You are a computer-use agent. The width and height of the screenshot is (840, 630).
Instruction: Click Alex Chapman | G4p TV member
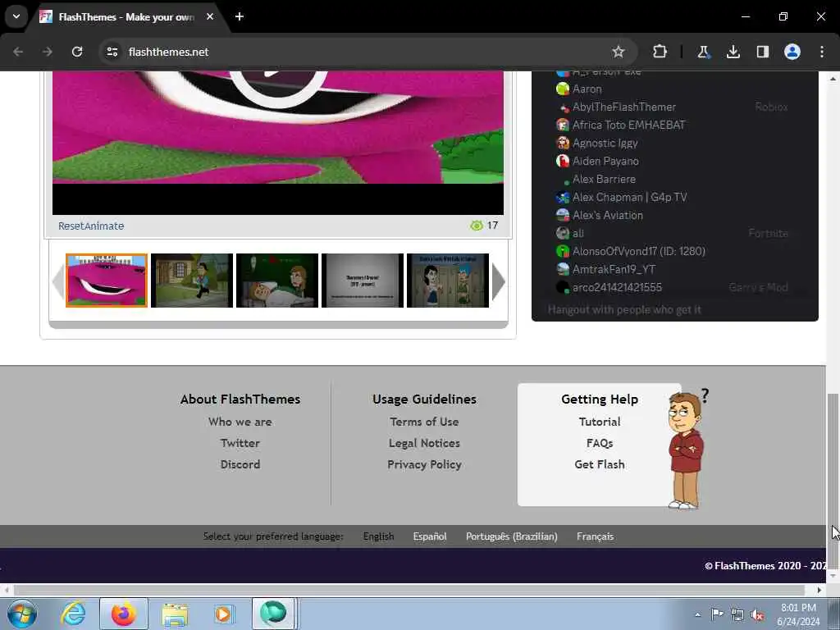[629, 197]
